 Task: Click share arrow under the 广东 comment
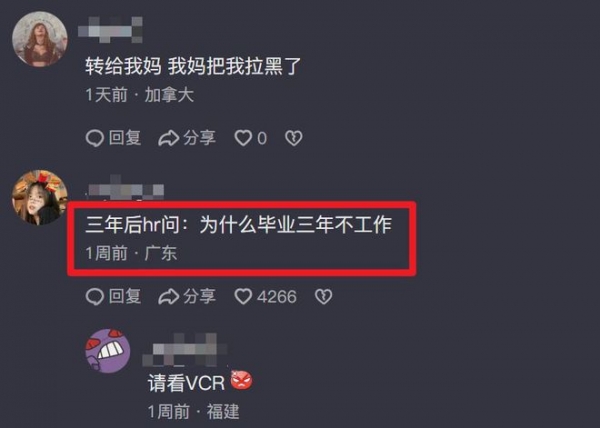[169, 297]
